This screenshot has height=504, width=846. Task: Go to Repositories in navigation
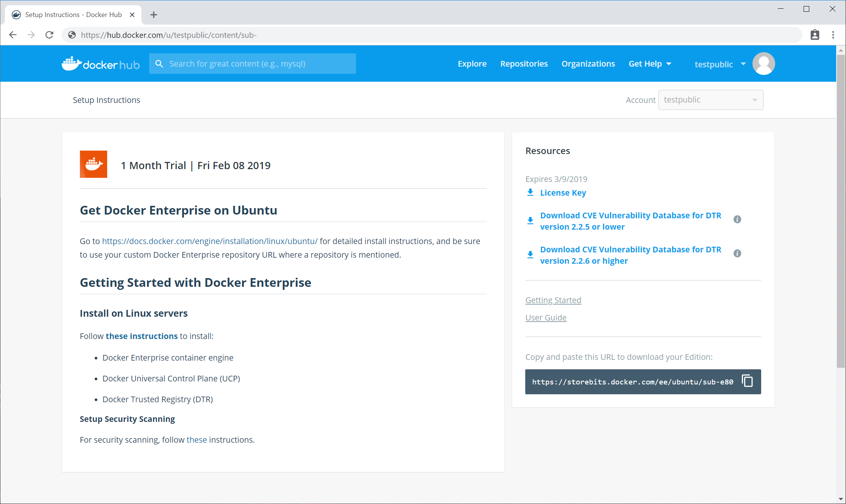tap(524, 64)
